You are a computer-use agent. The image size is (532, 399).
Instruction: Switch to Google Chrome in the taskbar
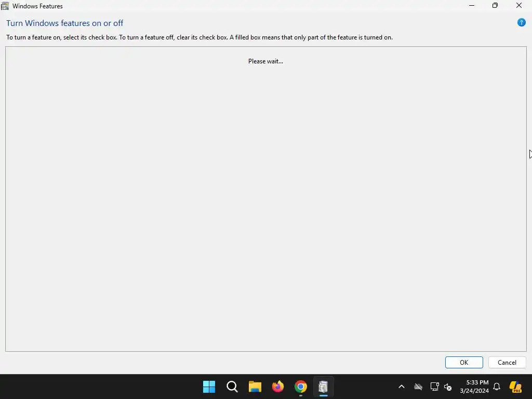[301, 387]
